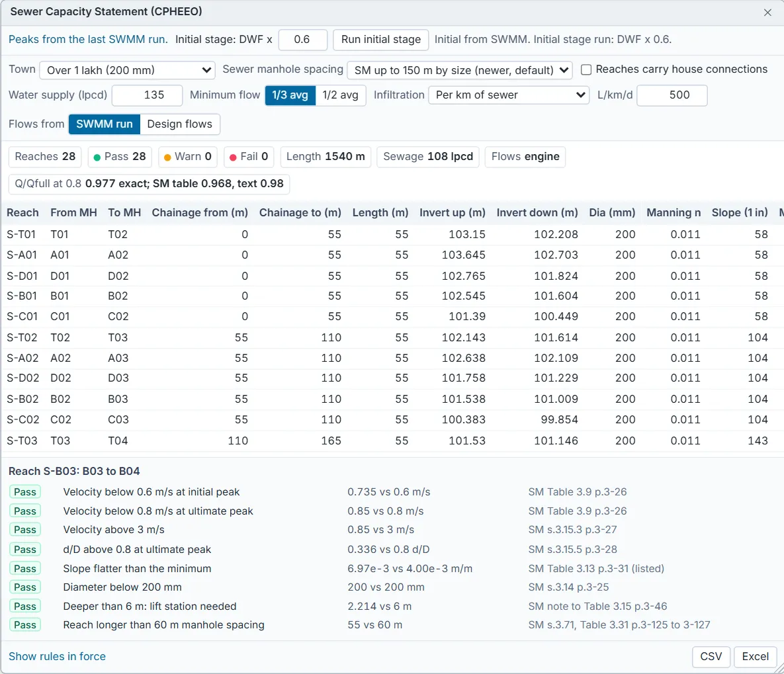Edit the initial stage DWF multiplier field
This screenshot has width=784, height=674.
302,40
